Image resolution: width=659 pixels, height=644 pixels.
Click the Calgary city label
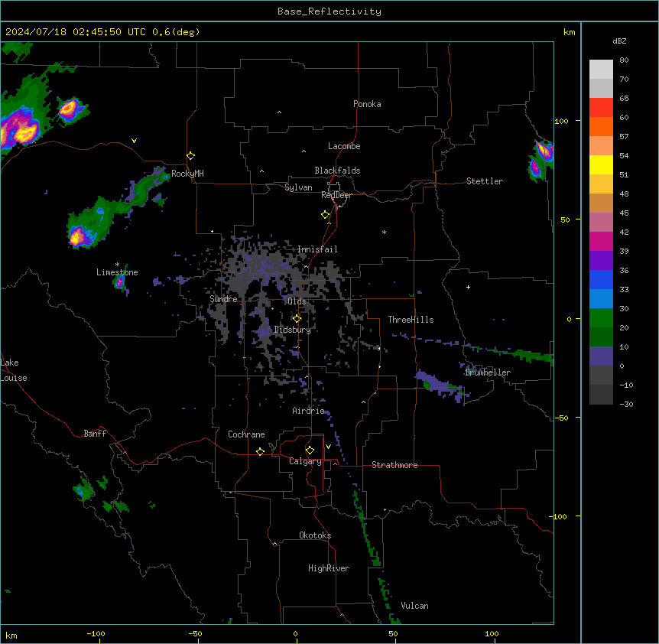tap(305, 461)
